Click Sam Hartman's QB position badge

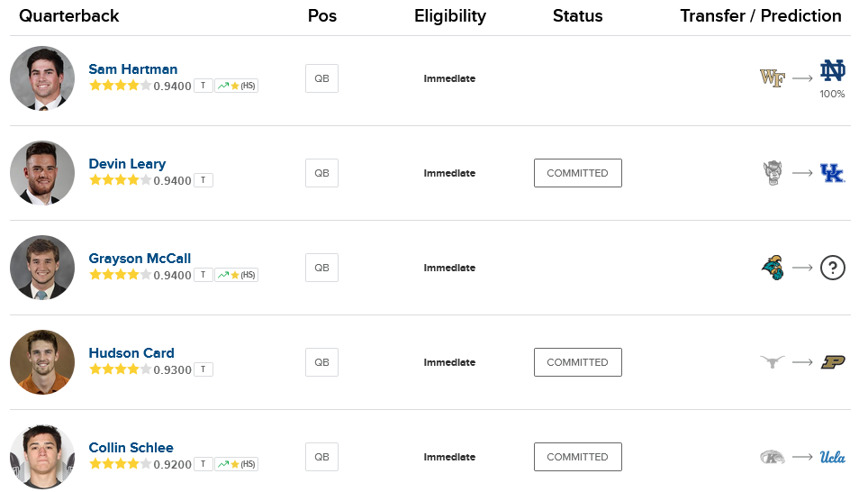click(321, 78)
